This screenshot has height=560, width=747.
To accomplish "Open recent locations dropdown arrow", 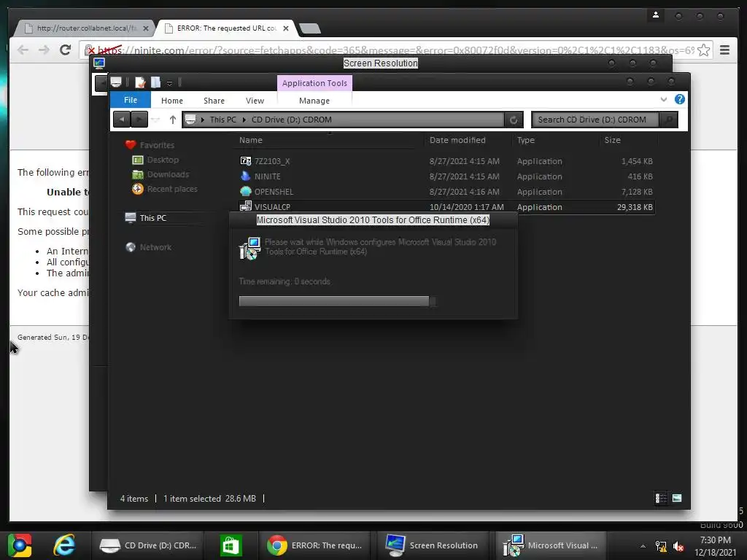I will [x=155, y=120].
